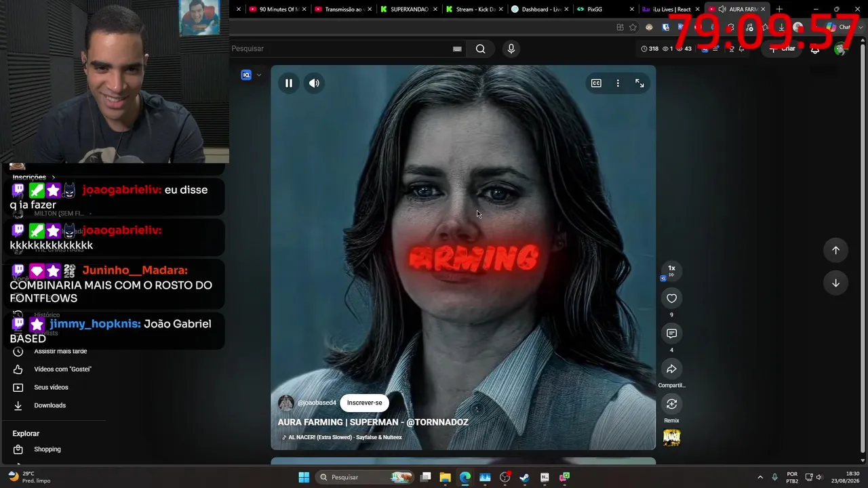
Task: Like the Short with heart icon
Action: click(671, 298)
